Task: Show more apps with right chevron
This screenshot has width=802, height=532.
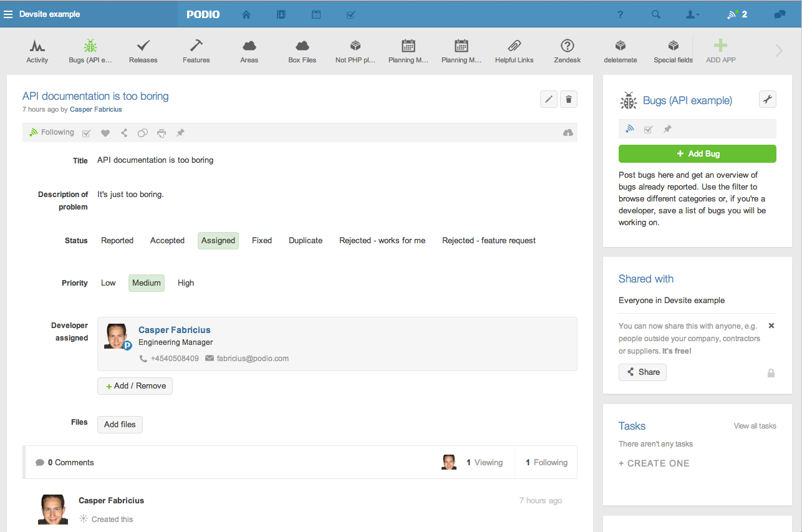Action: [779, 51]
